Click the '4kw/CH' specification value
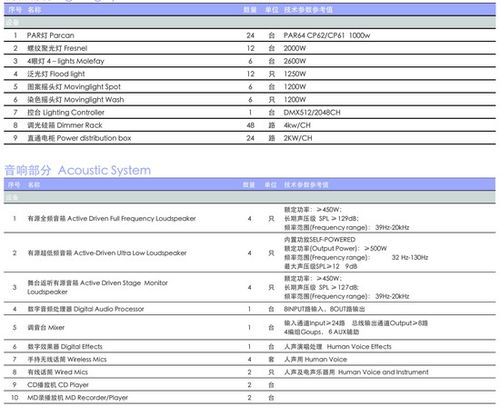This screenshot has height=416, width=500. point(297,125)
